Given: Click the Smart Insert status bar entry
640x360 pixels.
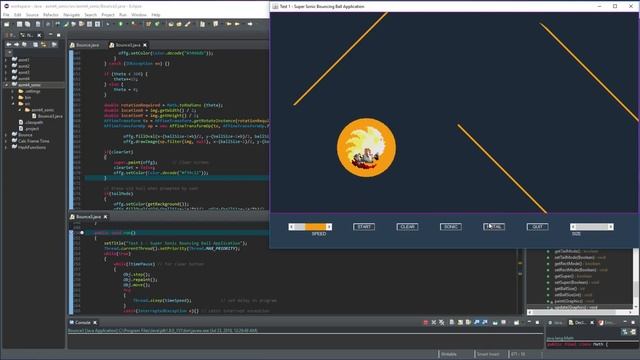Looking at the screenshot, I should point(488,354).
